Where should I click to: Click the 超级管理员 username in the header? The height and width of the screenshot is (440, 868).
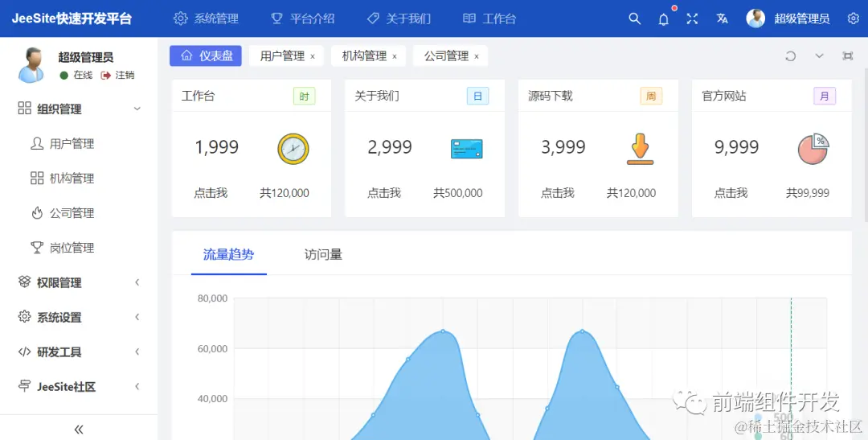tap(801, 19)
